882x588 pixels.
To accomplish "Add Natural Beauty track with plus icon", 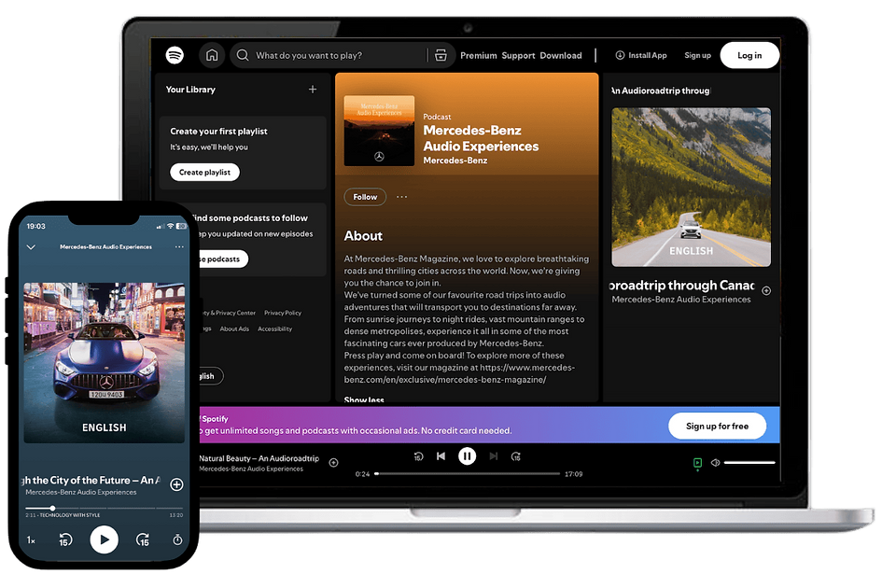I will [x=333, y=463].
